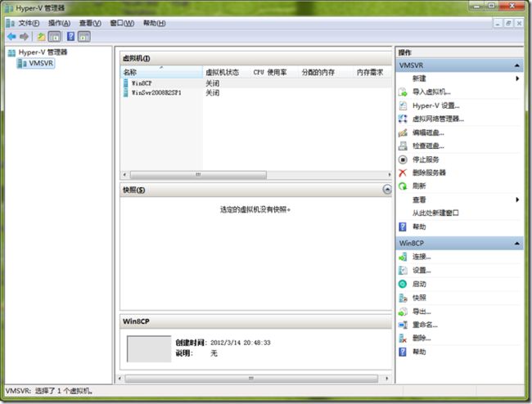Select Hyper-V 管理器 root tree node
The width and height of the screenshot is (532, 404).
coord(38,52)
